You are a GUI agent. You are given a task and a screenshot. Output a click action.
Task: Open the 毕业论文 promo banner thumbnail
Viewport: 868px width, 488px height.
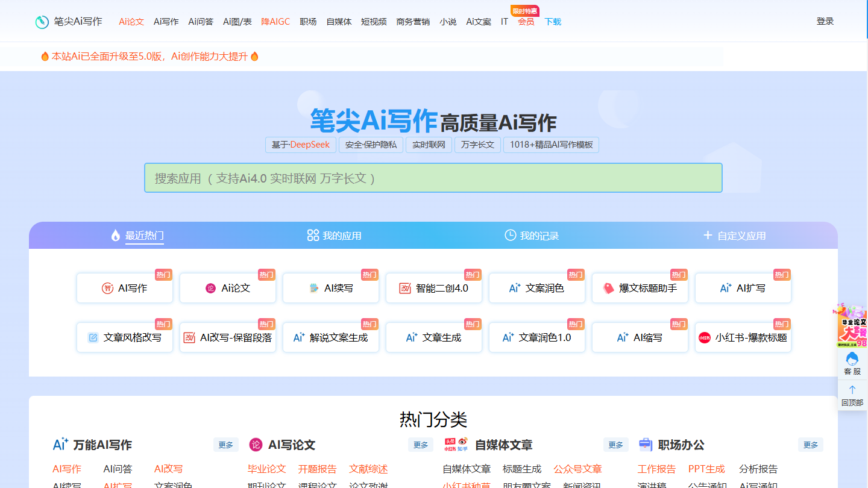[x=852, y=326]
